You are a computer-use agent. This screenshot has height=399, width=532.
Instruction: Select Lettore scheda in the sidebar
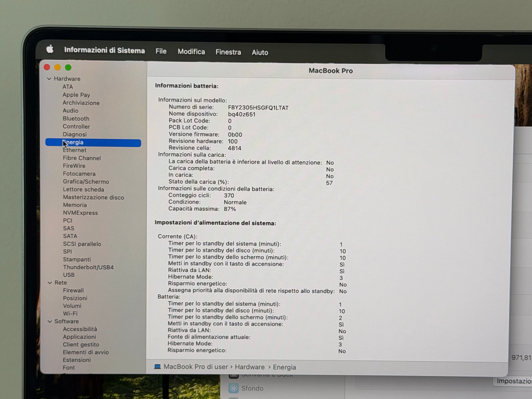pos(84,190)
